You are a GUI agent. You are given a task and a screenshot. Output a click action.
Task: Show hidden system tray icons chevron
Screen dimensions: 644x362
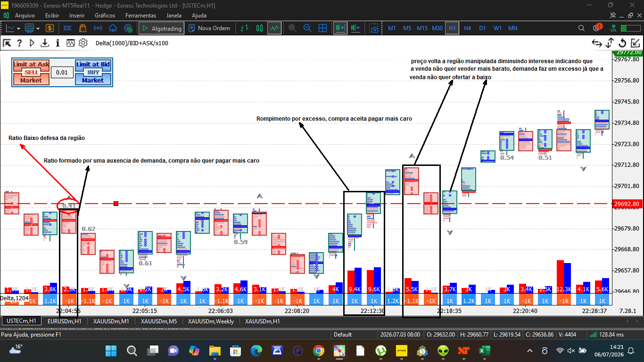tap(530, 351)
